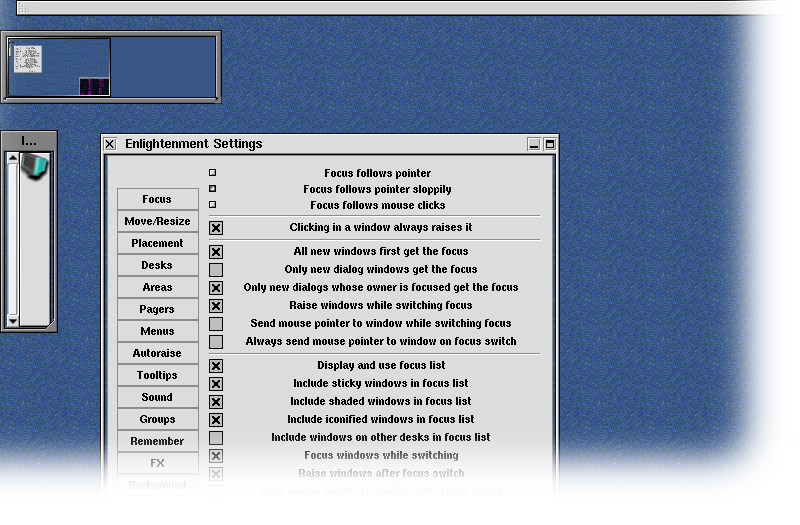Click the iconbox scroll up arrow

tap(13, 158)
